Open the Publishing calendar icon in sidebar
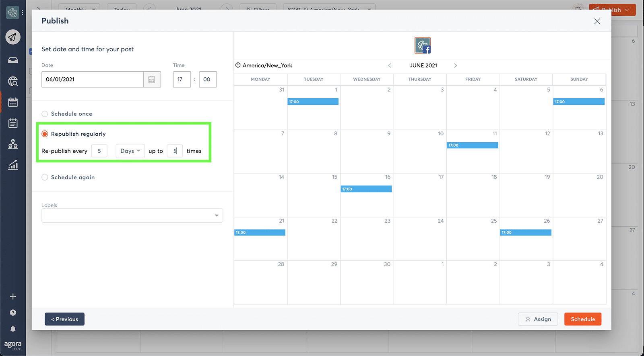Screen dimensions: 644x356 click(13, 102)
